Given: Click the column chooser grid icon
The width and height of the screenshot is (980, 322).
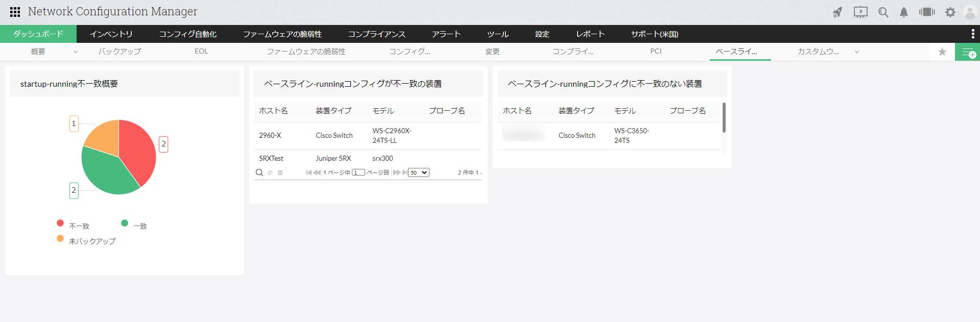Looking at the screenshot, I should pyautogui.click(x=280, y=172).
